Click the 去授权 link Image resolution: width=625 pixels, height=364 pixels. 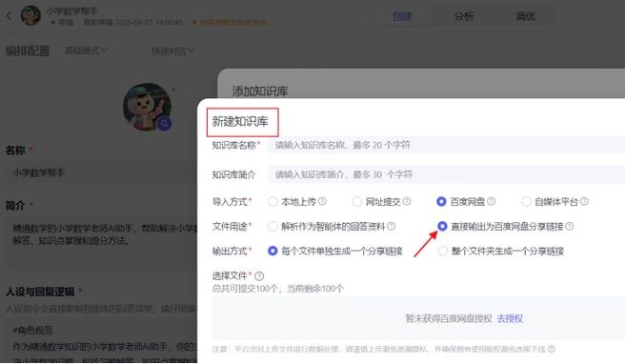510,318
